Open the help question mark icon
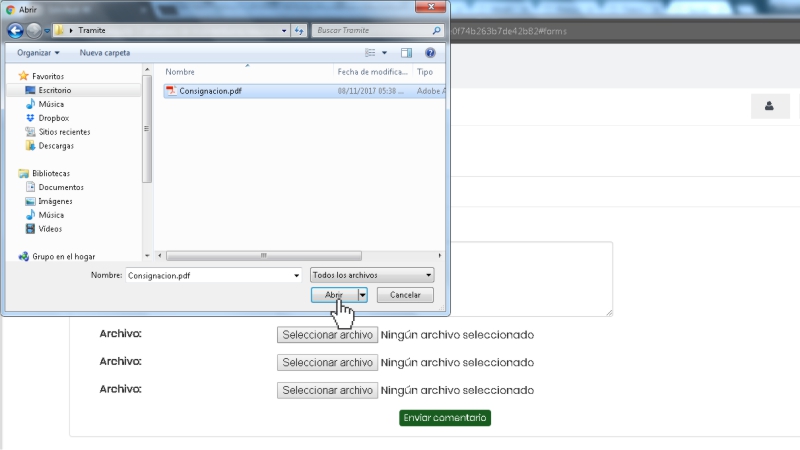This screenshot has width=800, height=450. (430, 52)
